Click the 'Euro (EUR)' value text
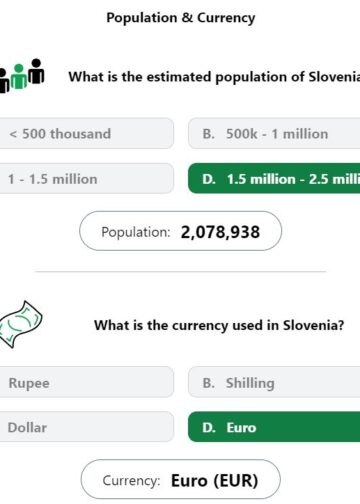 pos(214,480)
